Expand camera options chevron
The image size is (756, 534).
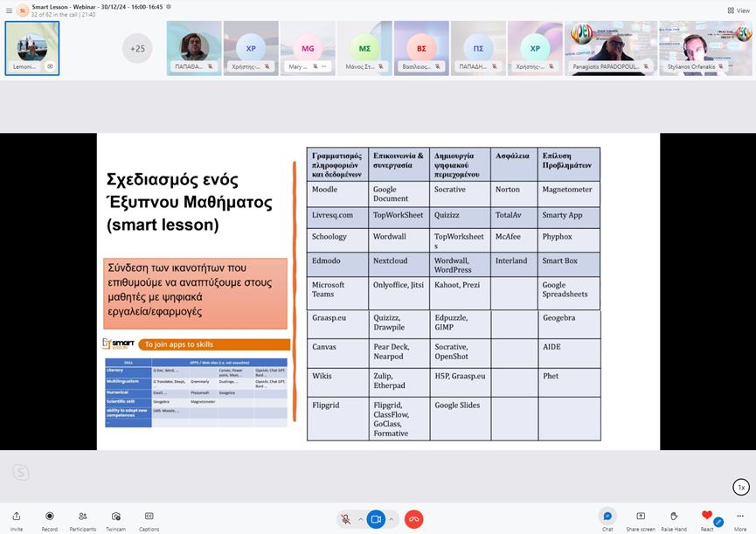tap(391, 519)
